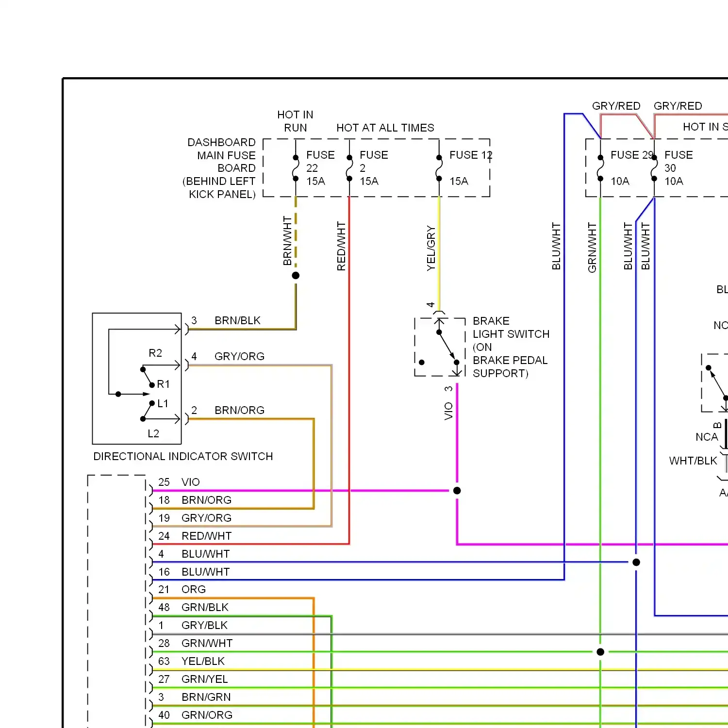
Task: Click the HOT IN RUN label
Action: tap(295, 121)
